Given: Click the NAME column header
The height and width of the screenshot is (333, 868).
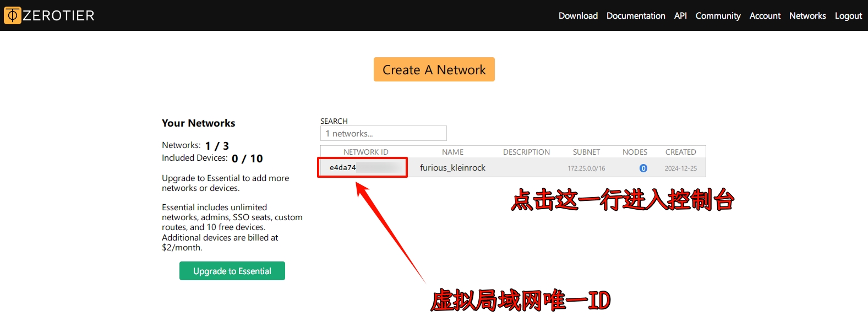Looking at the screenshot, I should (453, 152).
